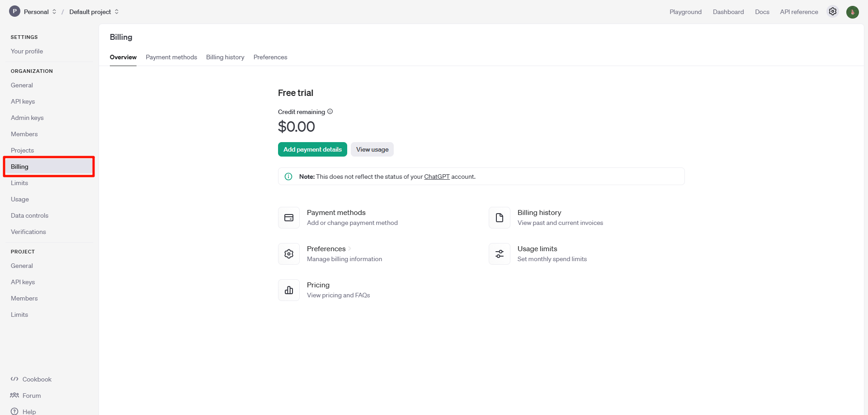
Task: Open the Forum link in sidebar
Action: (31, 396)
